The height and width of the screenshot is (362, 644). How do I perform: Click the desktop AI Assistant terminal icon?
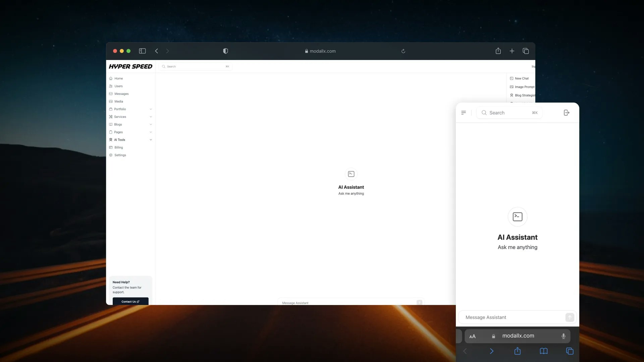(x=351, y=174)
